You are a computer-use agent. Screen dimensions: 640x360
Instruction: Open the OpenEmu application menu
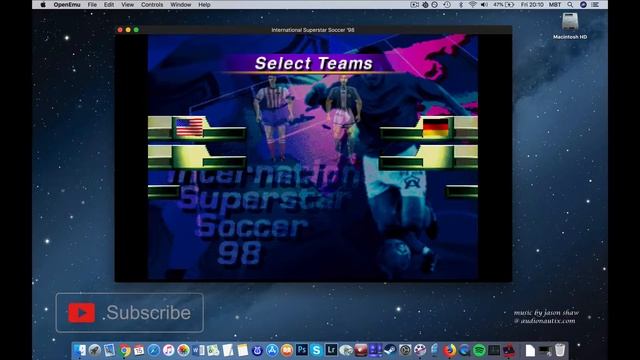pyautogui.click(x=67, y=5)
